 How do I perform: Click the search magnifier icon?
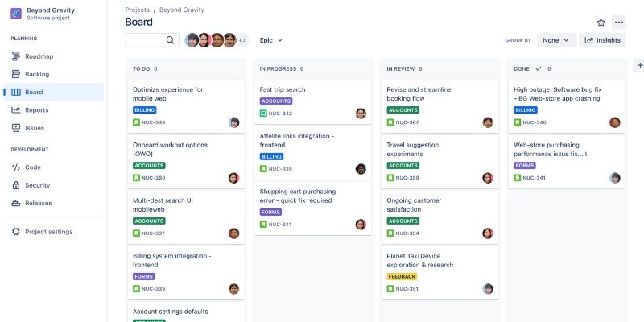click(171, 40)
